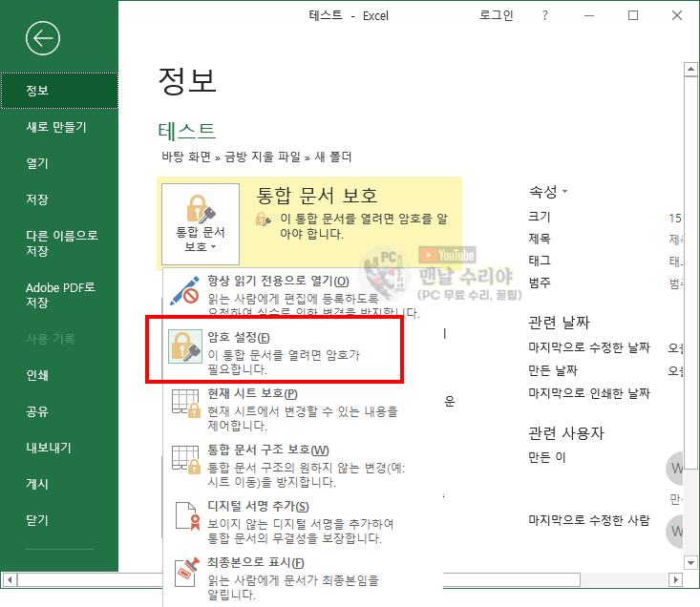The image size is (700, 607).
Task: Expand the 속성 properties dropdown
Action: [548, 192]
